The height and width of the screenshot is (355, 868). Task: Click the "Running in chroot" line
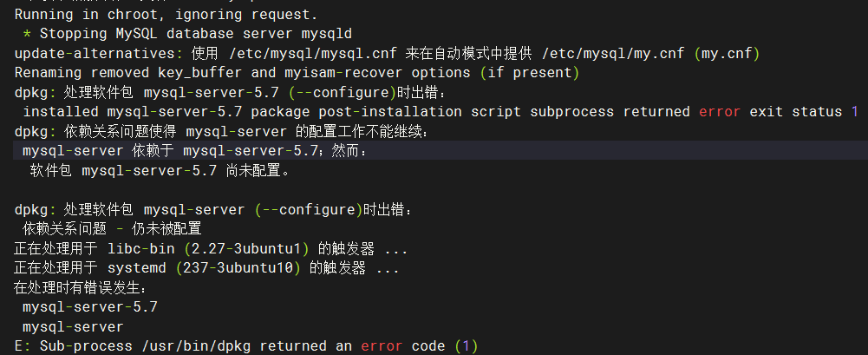(166, 16)
